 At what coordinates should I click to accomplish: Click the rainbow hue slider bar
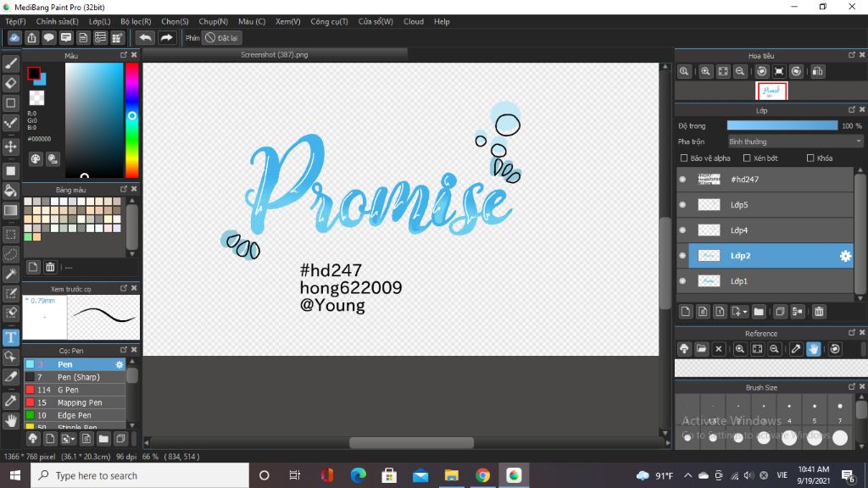point(131,120)
